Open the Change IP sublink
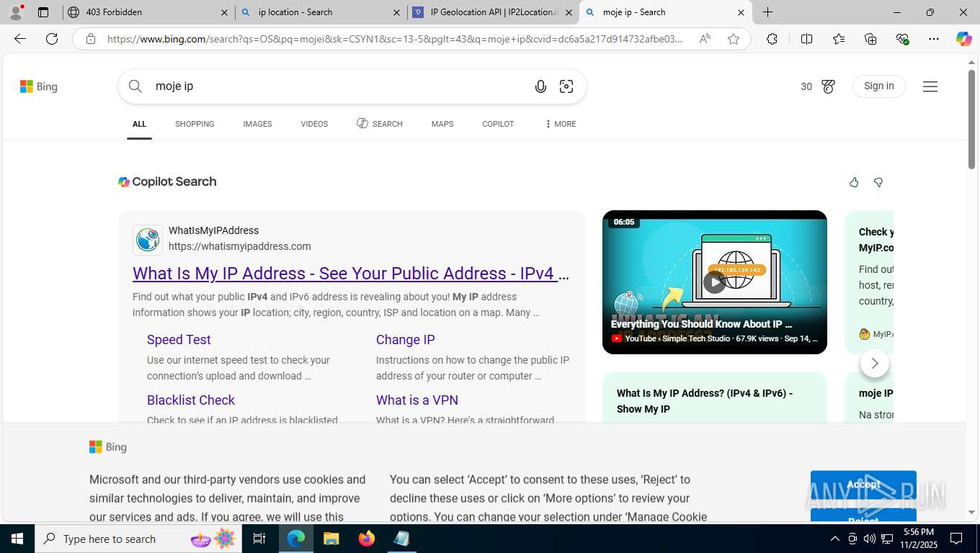980x553 pixels. (x=406, y=340)
